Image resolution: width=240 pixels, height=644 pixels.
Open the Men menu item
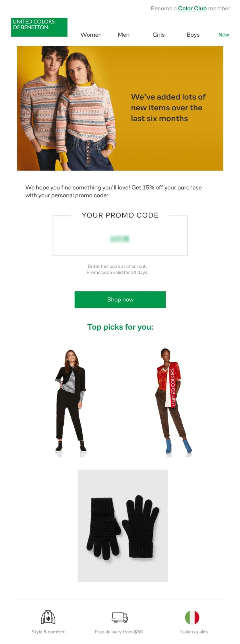123,35
